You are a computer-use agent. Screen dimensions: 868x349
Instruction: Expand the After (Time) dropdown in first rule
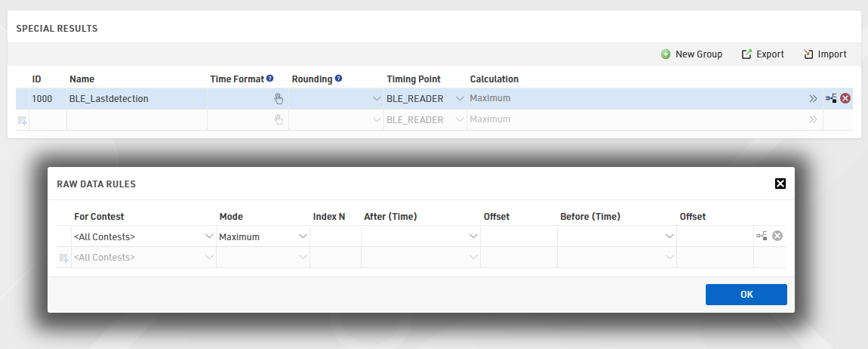pyautogui.click(x=473, y=236)
